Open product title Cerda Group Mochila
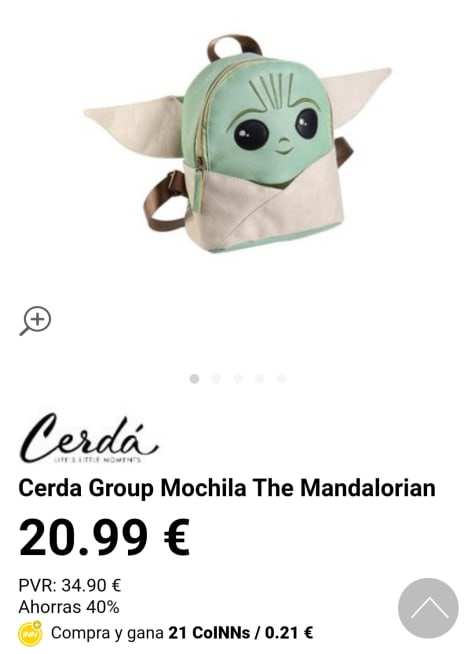475x654 pixels. pos(227,488)
